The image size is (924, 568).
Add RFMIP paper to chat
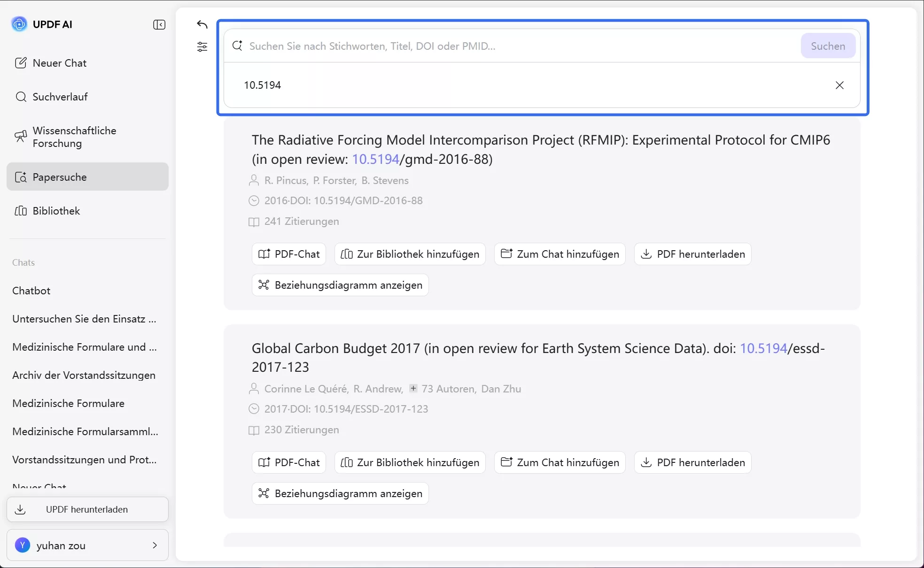(559, 254)
